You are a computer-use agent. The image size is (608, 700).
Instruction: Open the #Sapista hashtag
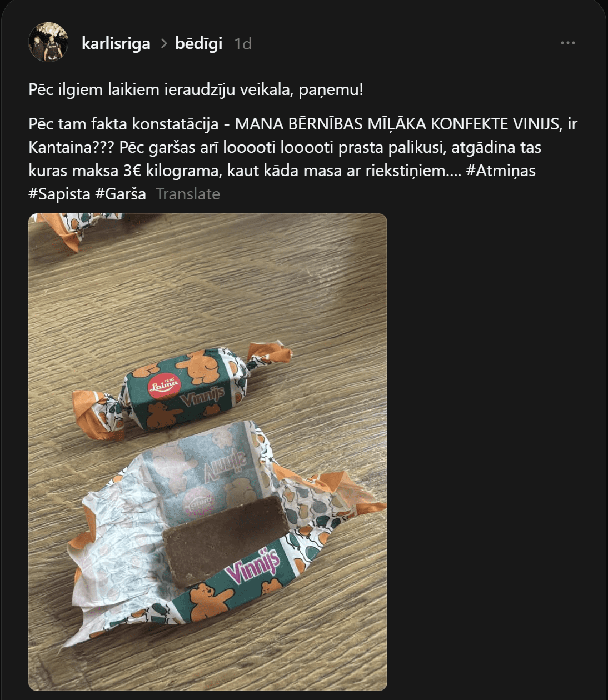(x=59, y=194)
